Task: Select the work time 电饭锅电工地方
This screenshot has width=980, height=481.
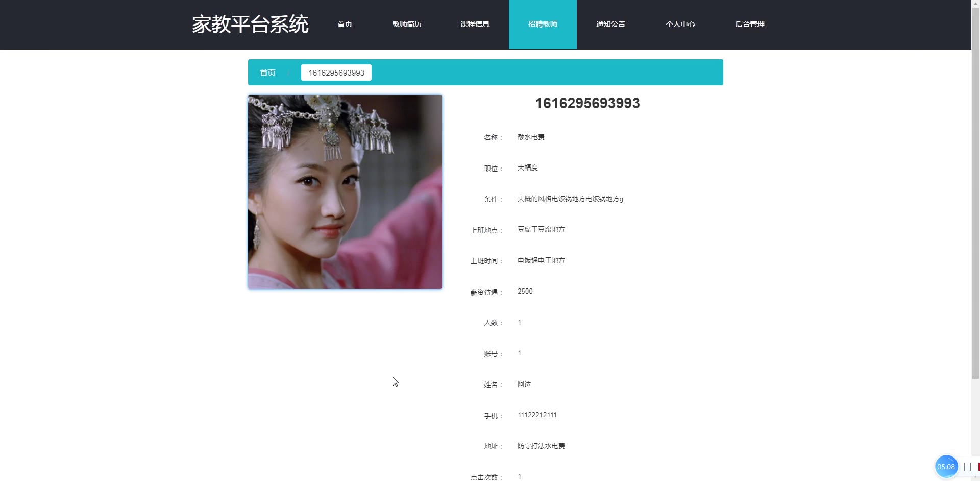Action: tap(541, 260)
